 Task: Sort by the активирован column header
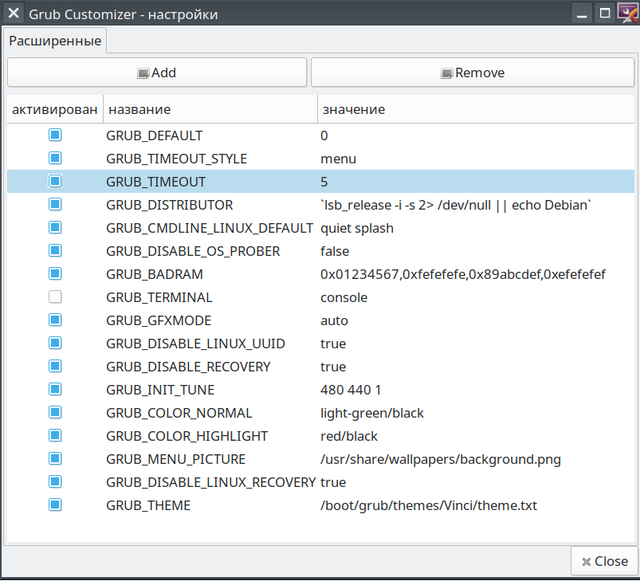pyautogui.click(x=55, y=109)
